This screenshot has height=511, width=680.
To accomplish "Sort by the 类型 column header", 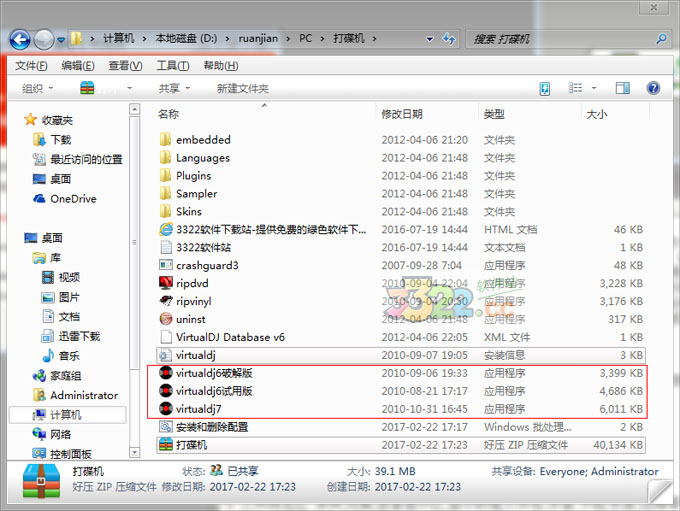I will pos(494,114).
